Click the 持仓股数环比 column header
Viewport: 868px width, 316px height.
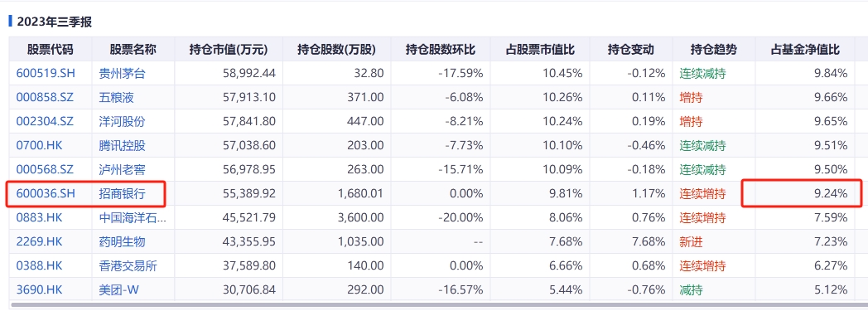click(x=440, y=49)
